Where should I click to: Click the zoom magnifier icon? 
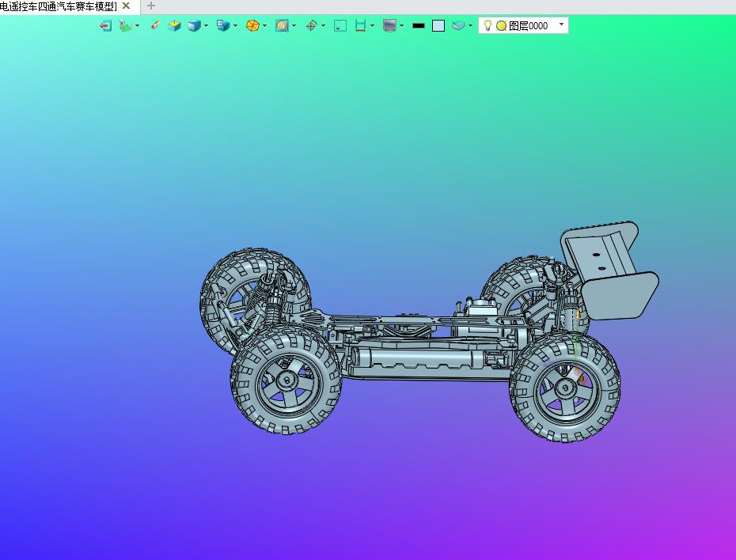click(x=282, y=26)
